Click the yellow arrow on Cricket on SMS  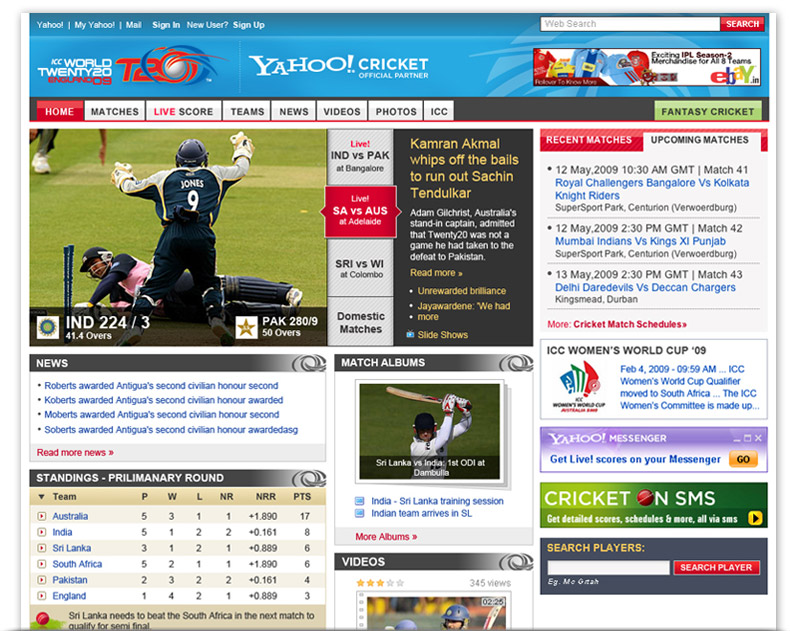755,518
